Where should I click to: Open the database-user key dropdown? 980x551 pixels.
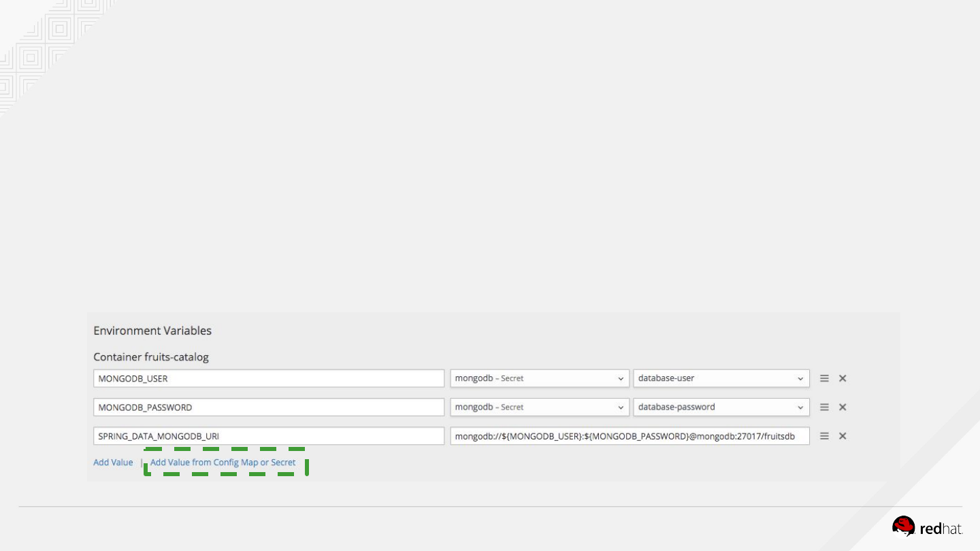[x=721, y=378]
